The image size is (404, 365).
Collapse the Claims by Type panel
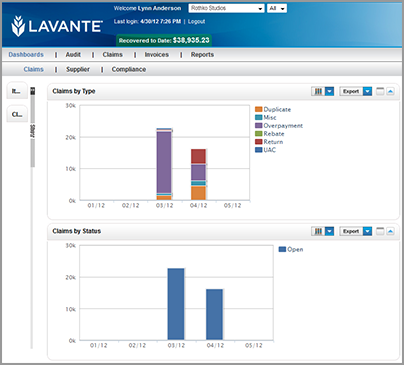[390, 91]
